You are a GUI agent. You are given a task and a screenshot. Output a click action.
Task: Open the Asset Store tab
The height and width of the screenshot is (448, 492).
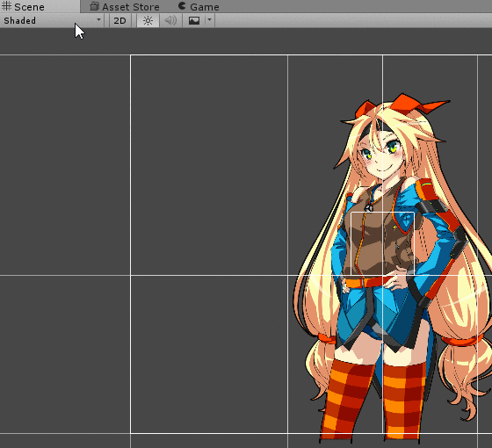click(x=125, y=7)
